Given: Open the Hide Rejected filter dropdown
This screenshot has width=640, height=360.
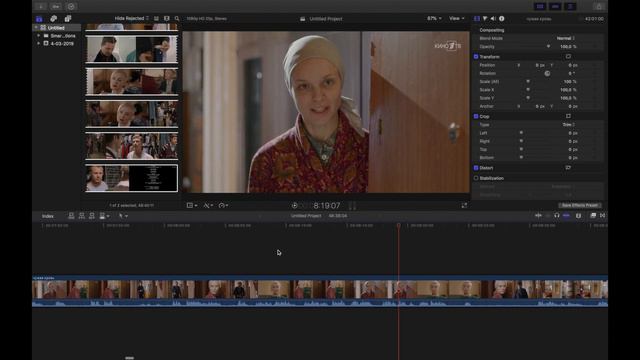Looking at the screenshot, I should tap(131, 19).
